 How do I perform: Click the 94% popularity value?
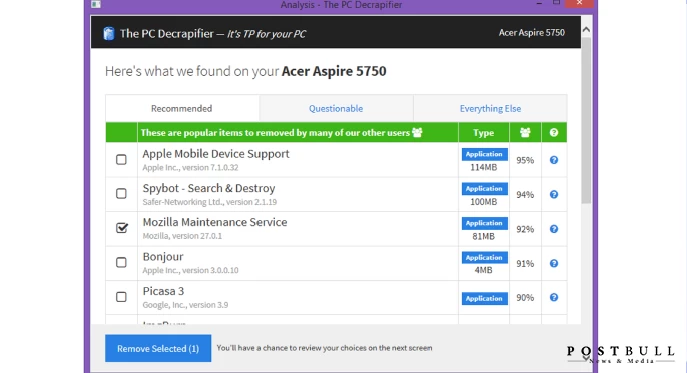525,195
